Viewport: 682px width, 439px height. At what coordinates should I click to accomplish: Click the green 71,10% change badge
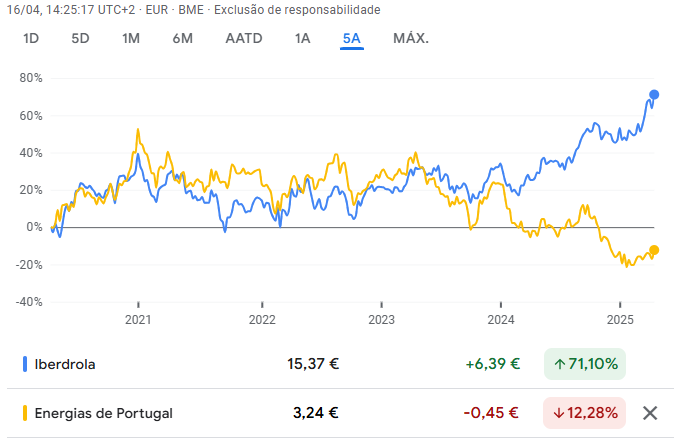pos(585,364)
